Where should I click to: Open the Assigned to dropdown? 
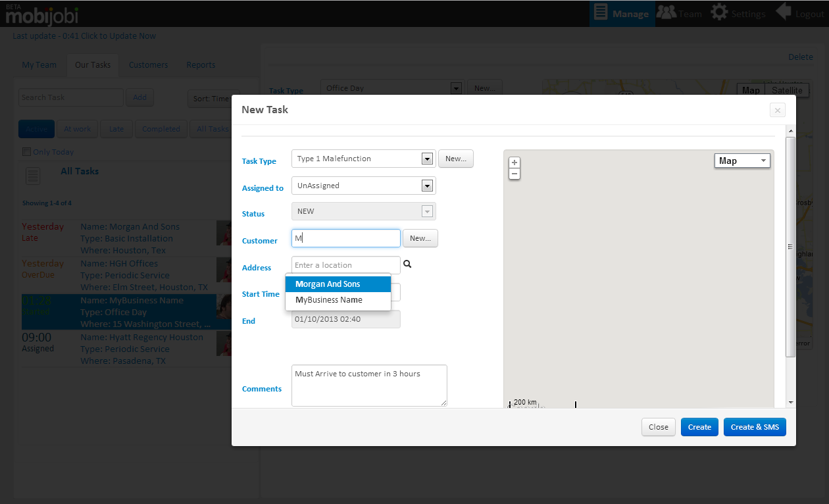tap(427, 186)
